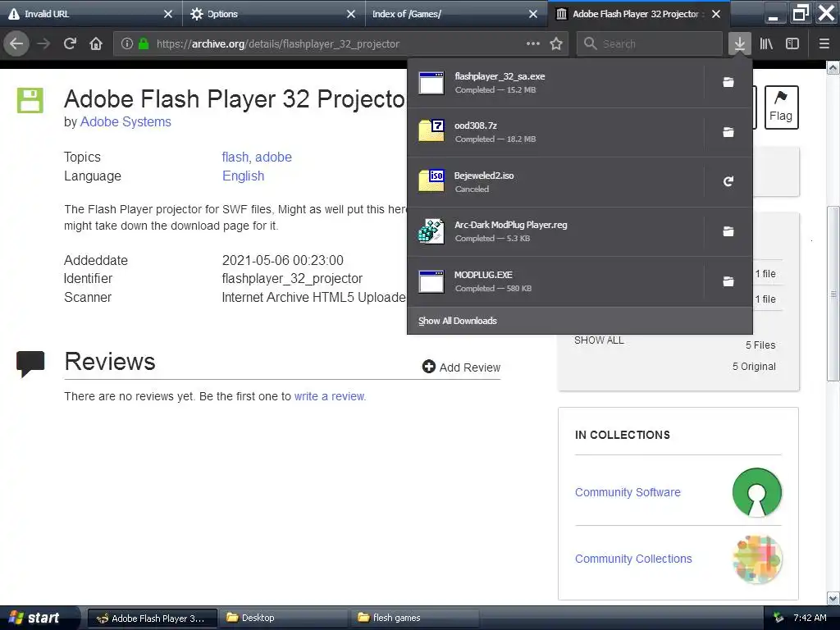Click SHOW ALL download options
Screen dimensions: 840x630
(x=599, y=340)
